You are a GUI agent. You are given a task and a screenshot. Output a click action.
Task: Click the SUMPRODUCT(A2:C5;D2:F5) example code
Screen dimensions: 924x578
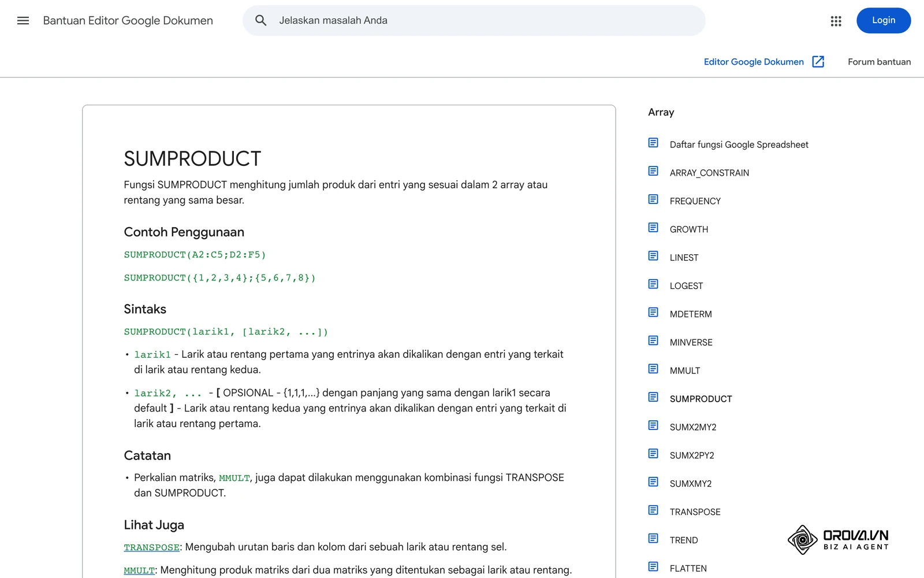pyautogui.click(x=195, y=255)
